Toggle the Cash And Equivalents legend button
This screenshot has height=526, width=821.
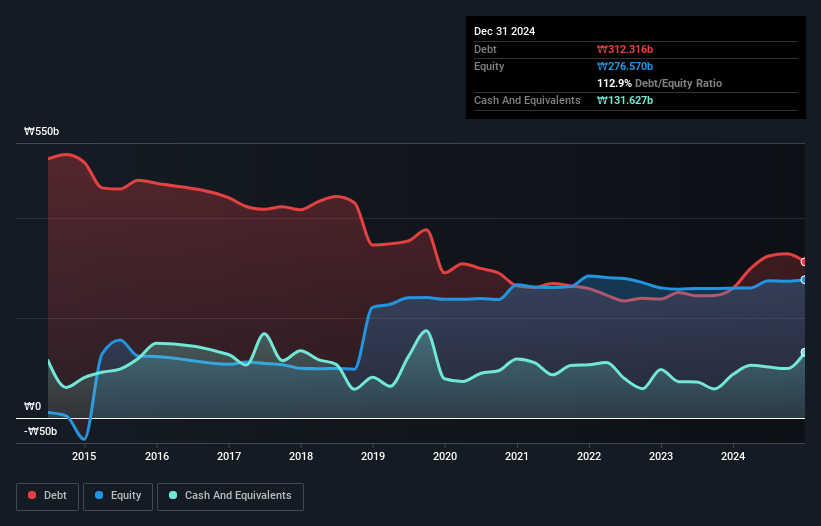point(230,496)
